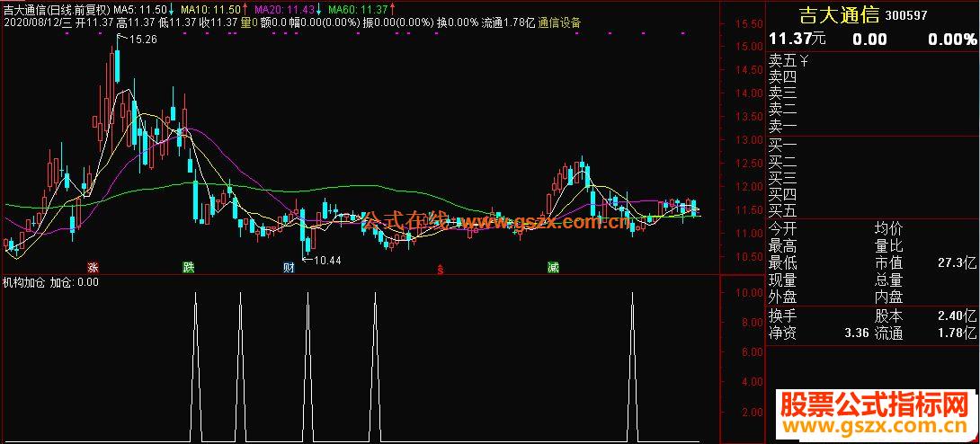
Task: Select the 买三 order row
Action: [872, 178]
